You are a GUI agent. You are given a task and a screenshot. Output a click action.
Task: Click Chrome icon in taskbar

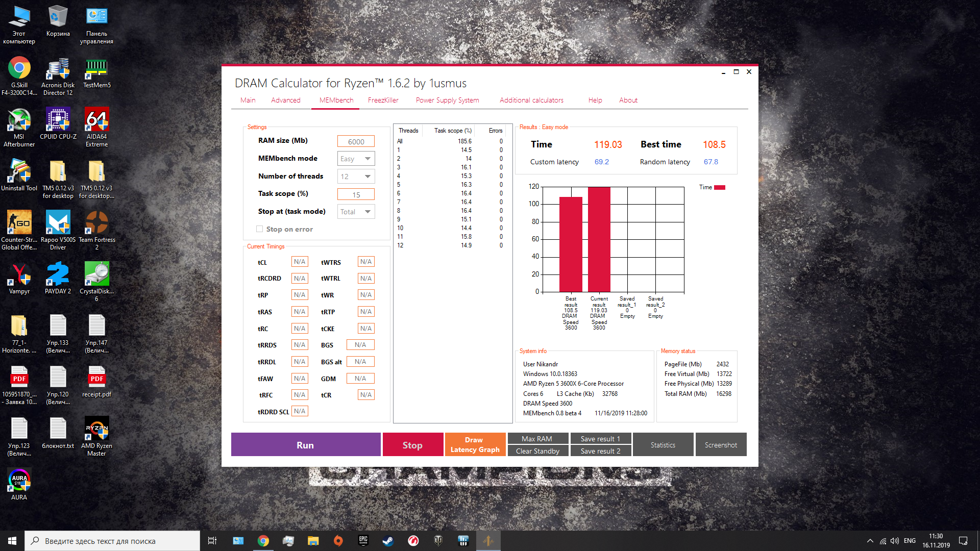click(263, 541)
